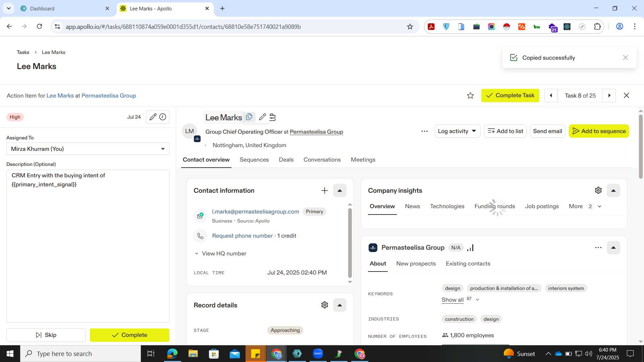
Task: Dismiss Copied successfully notification
Action: 625,58
